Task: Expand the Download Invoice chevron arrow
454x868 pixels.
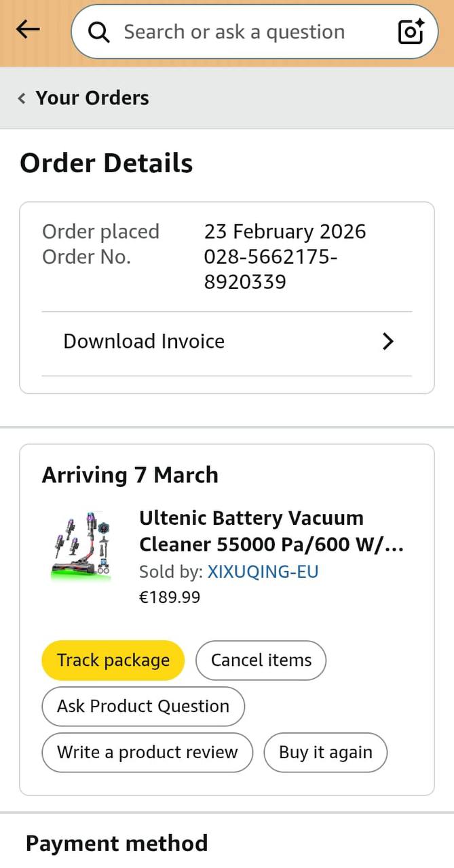Action: tap(387, 341)
